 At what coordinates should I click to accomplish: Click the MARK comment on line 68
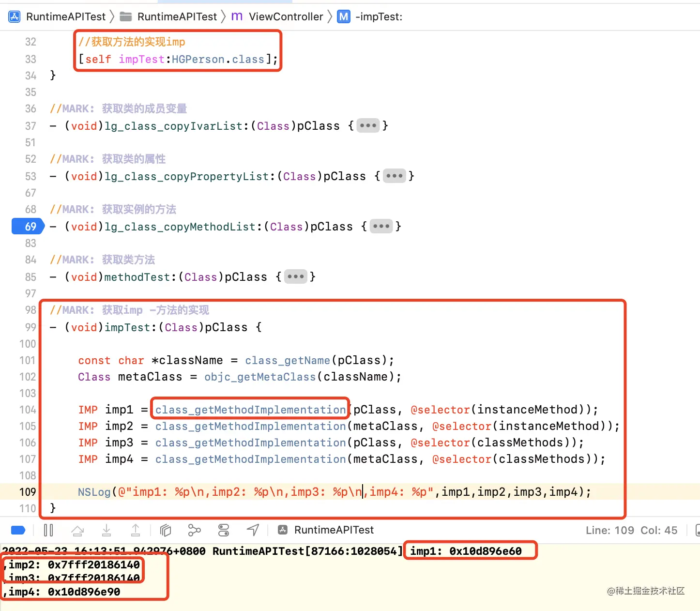coord(113,209)
